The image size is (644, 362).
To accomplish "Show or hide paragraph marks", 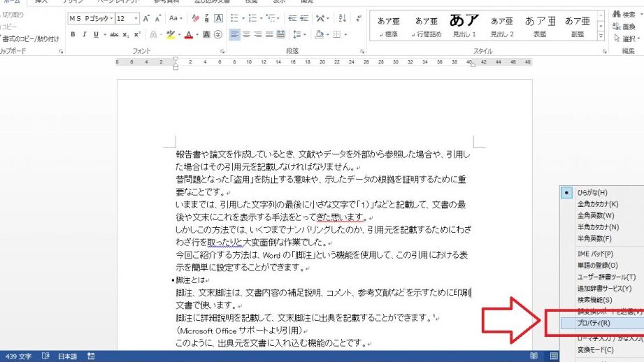I will pyautogui.click(x=359, y=18).
